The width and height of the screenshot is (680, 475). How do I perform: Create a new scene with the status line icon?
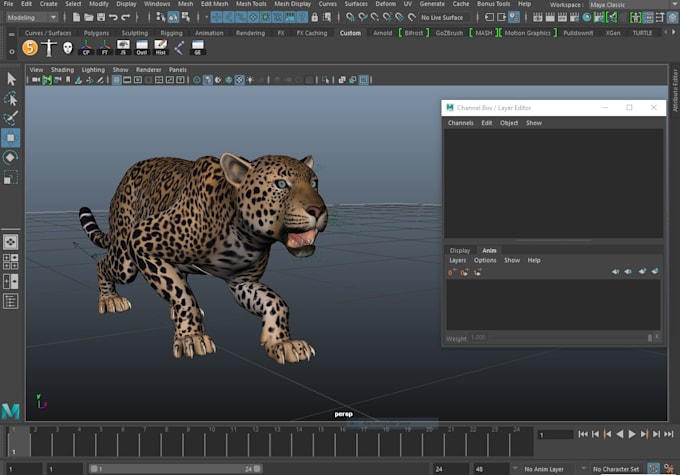(x=76, y=17)
